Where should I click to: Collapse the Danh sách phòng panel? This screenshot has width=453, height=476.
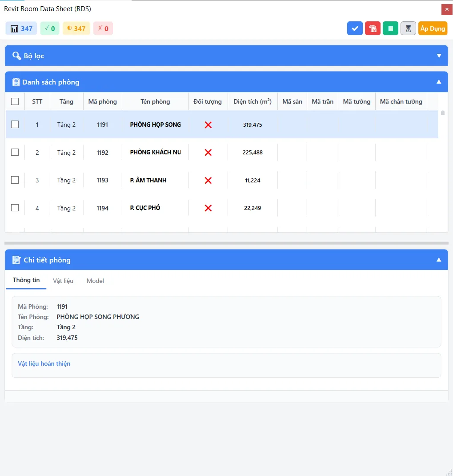coord(439,82)
